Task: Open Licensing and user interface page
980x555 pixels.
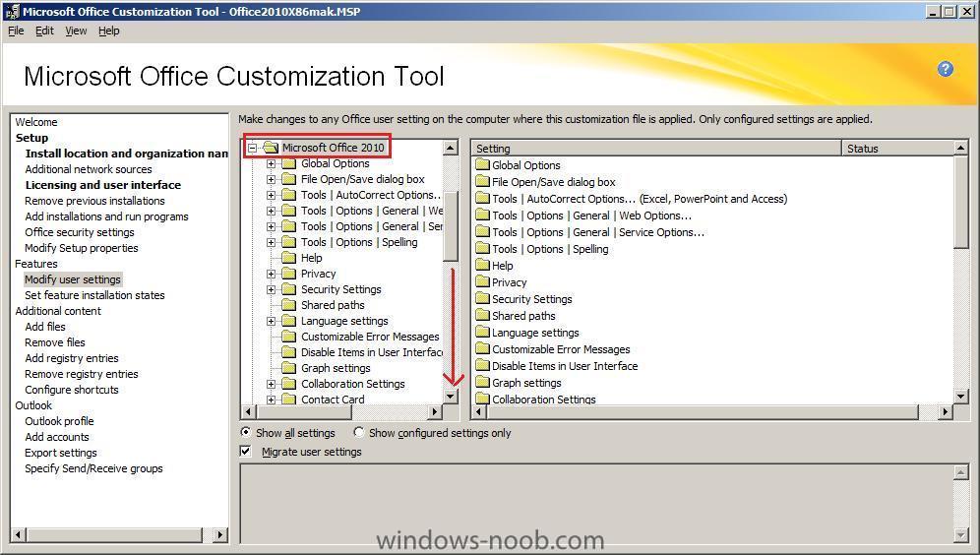Action: click(103, 185)
